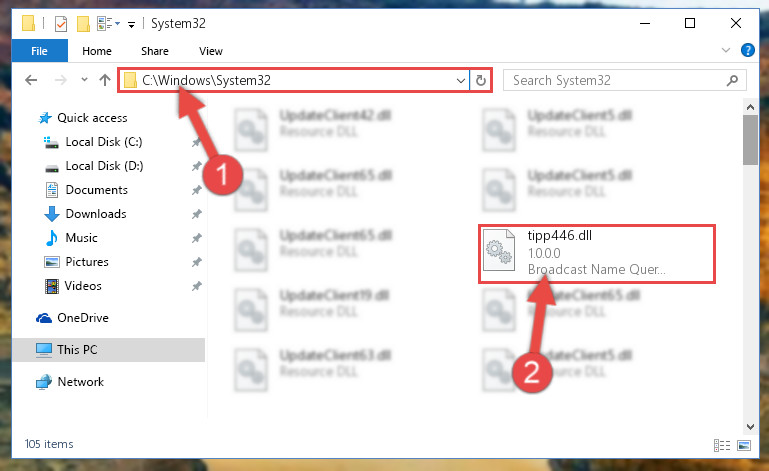Click the search magnifier icon
Viewport: 769px width, 471px height.
click(x=732, y=80)
